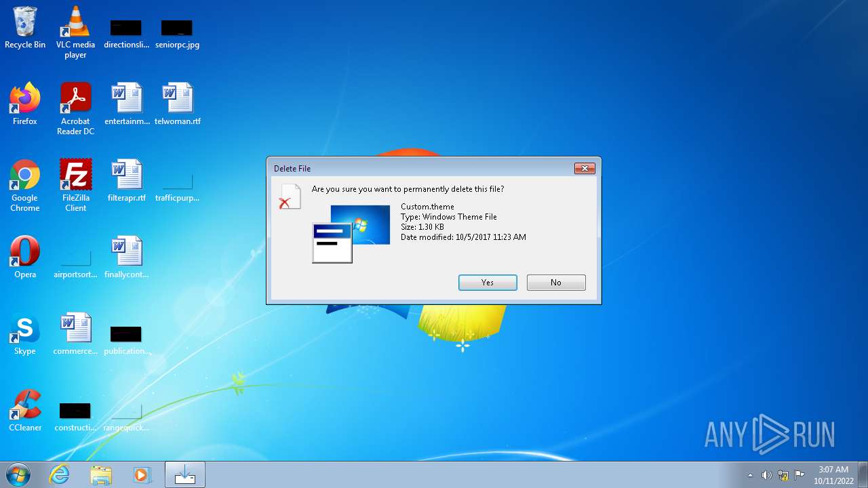868x488 pixels.
Task: Open Internet Explorer from the taskbar
Action: (60, 474)
